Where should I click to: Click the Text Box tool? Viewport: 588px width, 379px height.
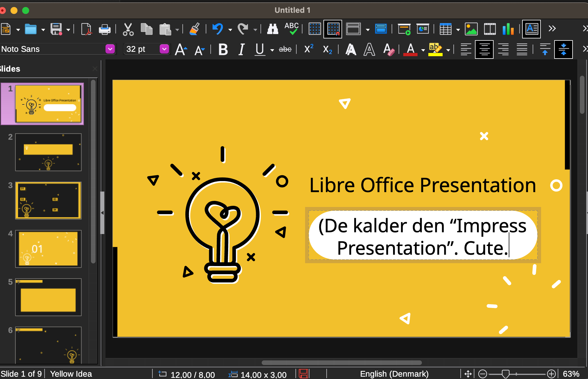click(531, 29)
